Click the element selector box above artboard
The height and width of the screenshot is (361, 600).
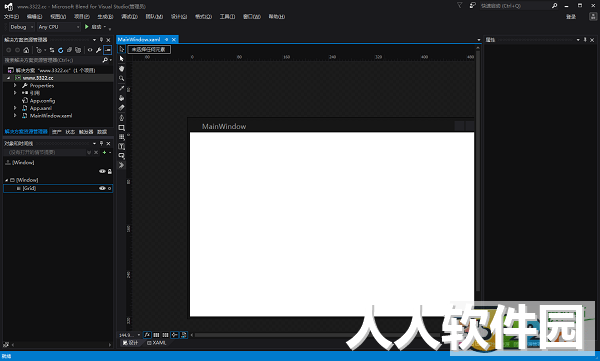pos(149,49)
